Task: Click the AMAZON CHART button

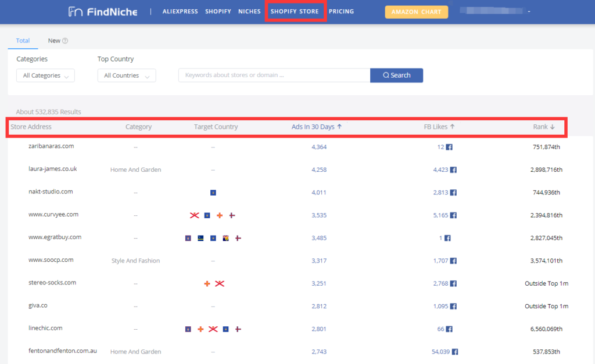Action: point(416,12)
